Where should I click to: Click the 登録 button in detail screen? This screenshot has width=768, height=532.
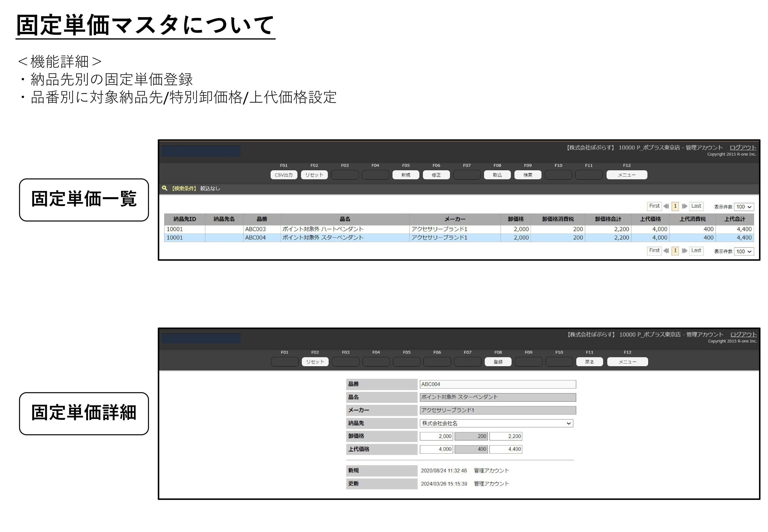[498, 362]
